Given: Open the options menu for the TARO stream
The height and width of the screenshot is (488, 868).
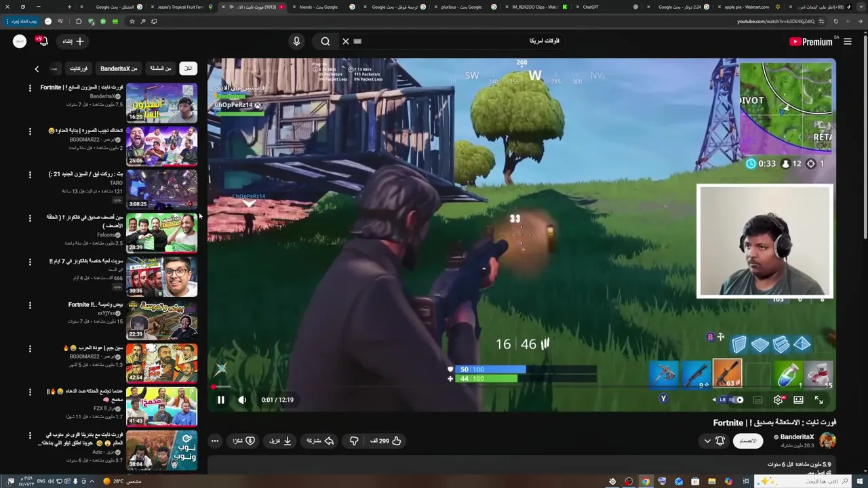Looking at the screenshot, I should coord(30,175).
